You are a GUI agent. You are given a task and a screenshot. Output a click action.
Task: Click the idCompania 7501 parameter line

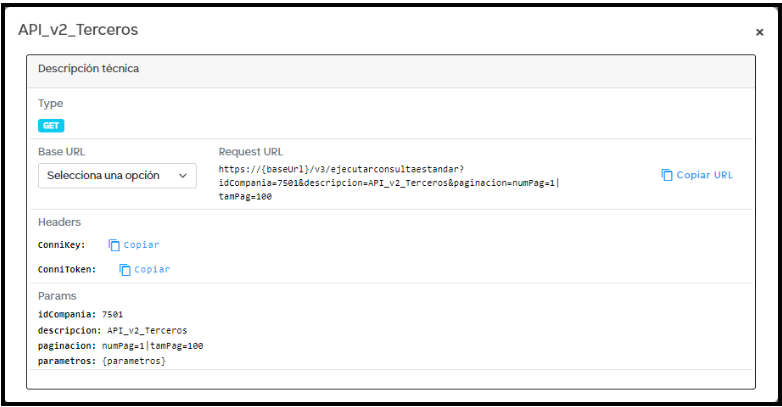click(x=80, y=314)
